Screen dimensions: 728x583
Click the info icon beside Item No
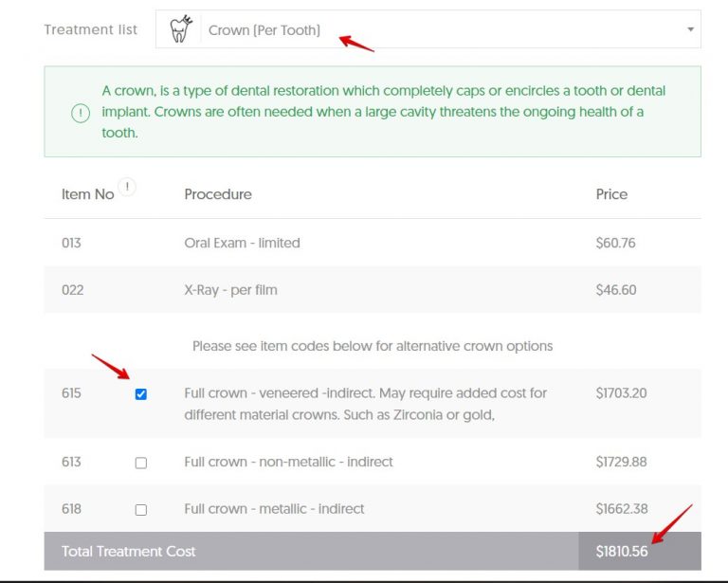point(128,188)
